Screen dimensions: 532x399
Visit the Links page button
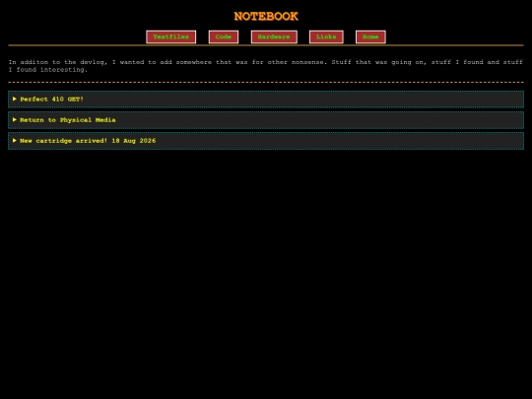click(x=326, y=36)
